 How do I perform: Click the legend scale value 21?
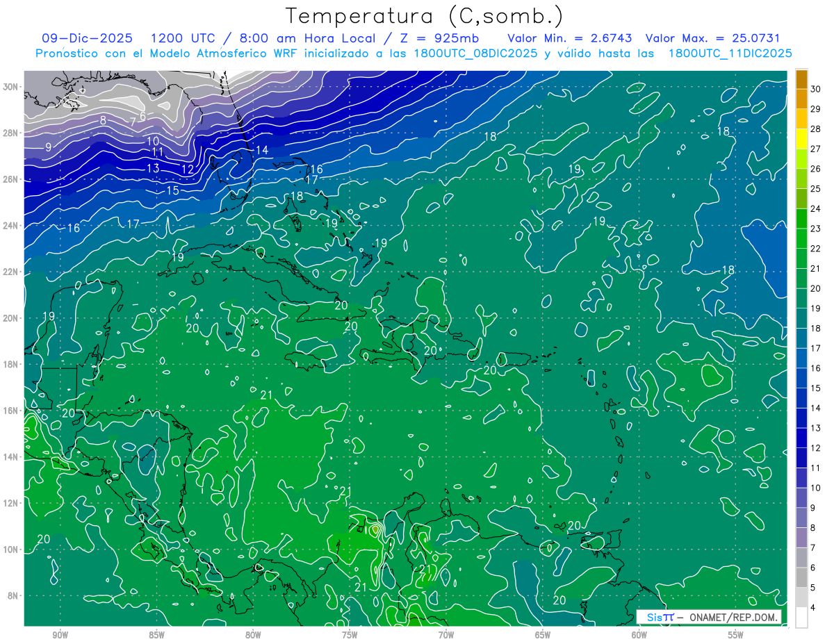click(x=816, y=268)
